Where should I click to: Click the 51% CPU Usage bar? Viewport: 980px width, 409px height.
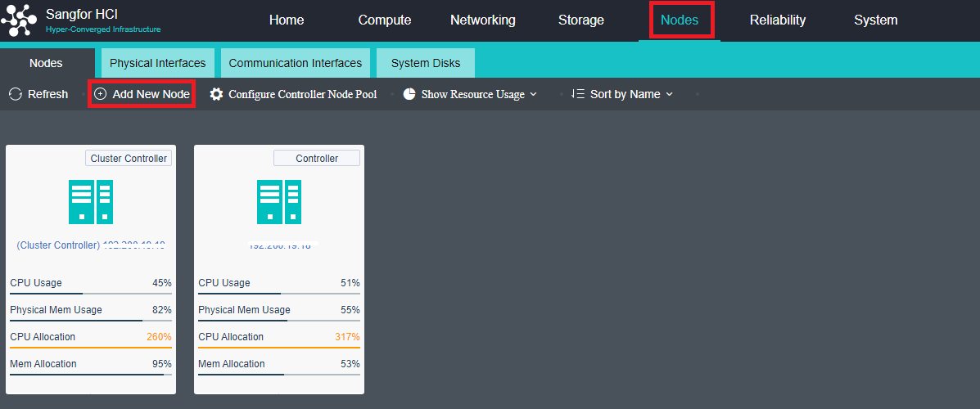(x=279, y=293)
